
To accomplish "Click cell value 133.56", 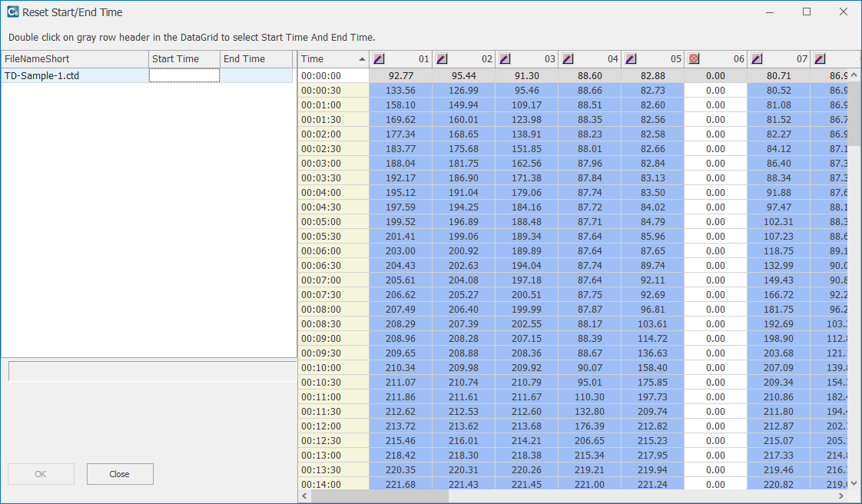I will click(401, 90).
